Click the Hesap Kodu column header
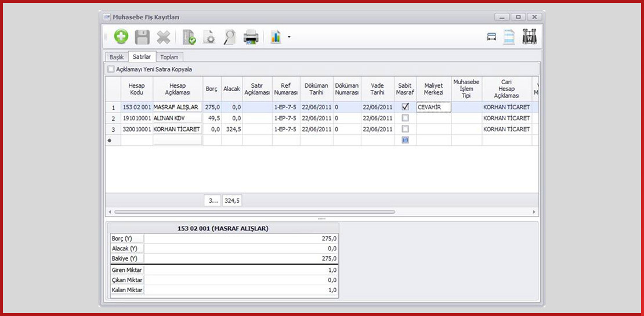644x316 pixels. (136, 89)
